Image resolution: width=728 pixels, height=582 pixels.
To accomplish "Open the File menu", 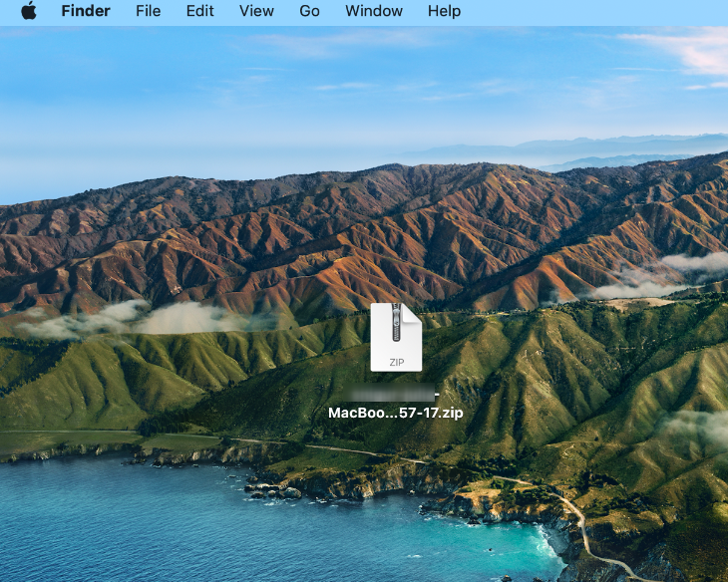I will coord(148,12).
